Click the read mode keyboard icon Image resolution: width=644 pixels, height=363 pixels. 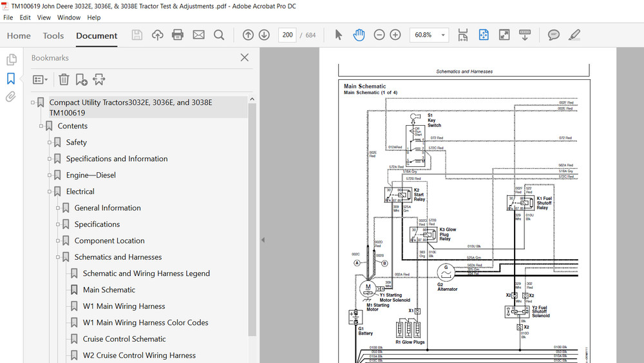[525, 35]
